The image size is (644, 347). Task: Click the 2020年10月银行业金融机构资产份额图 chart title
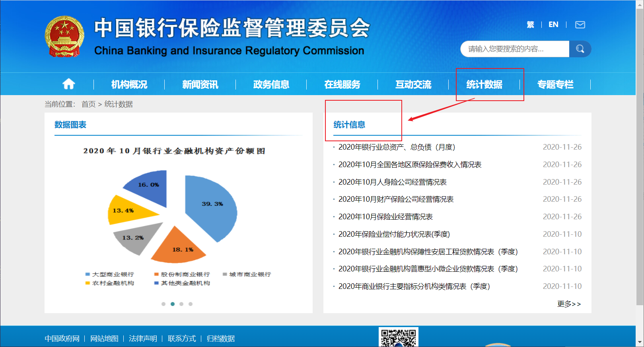tap(174, 151)
